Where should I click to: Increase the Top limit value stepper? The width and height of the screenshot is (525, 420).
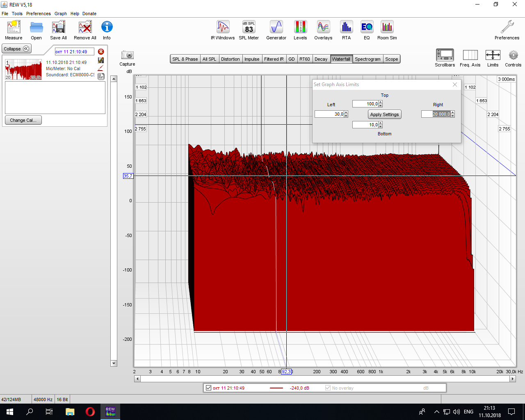[x=381, y=103]
